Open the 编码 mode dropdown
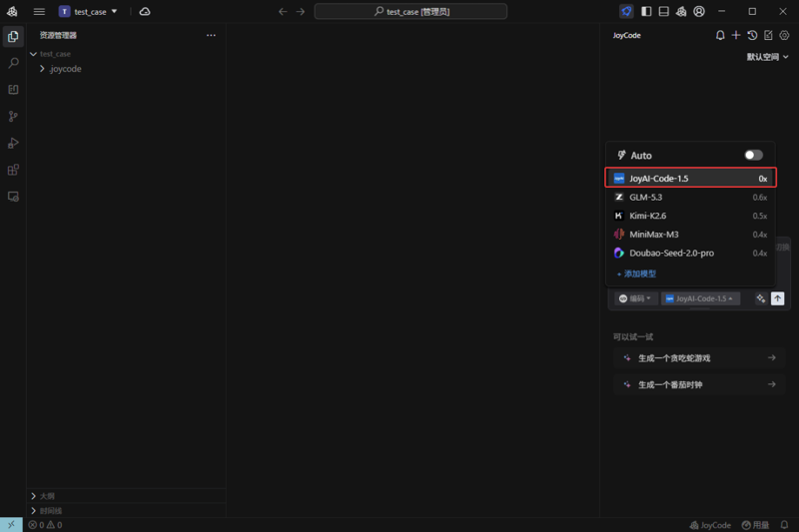Image resolution: width=799 pixels, height=532 pixels. [x=634, y=298]
